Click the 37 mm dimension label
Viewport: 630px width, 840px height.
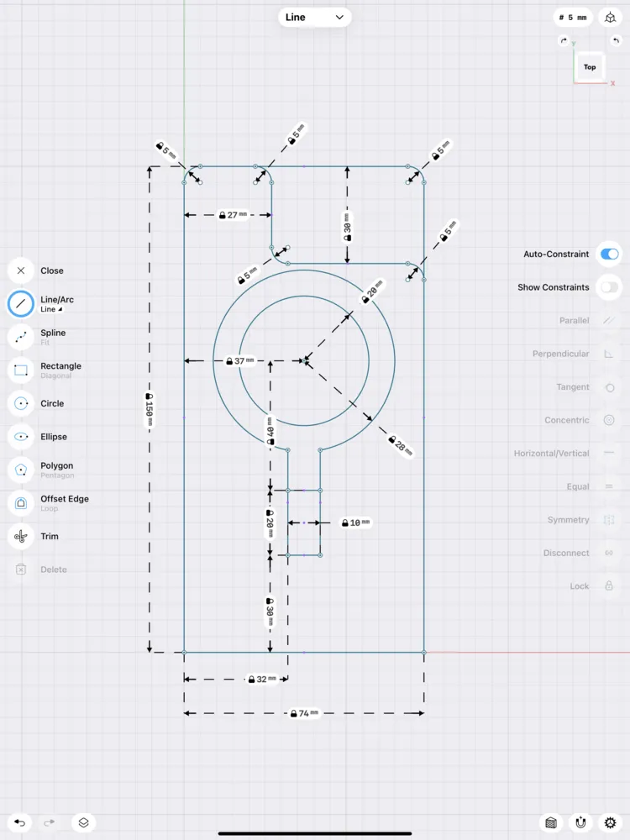click(x=240, y=361)
